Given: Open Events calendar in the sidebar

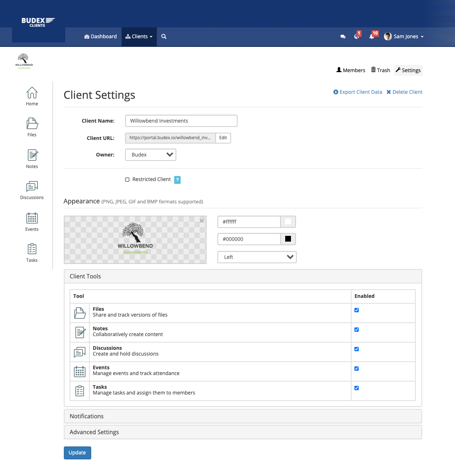Looking at the screenshot, I should click(x=32, y=221).
